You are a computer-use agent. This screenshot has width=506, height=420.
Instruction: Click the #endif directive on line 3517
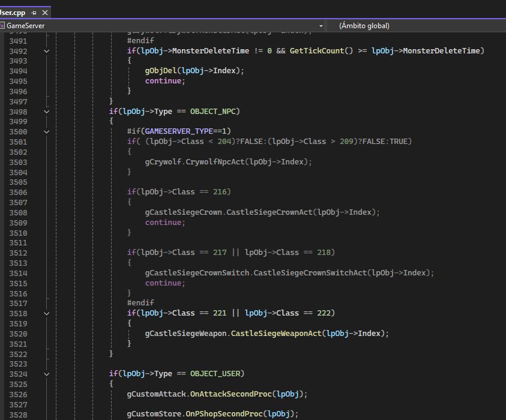[x=140, y=302]
